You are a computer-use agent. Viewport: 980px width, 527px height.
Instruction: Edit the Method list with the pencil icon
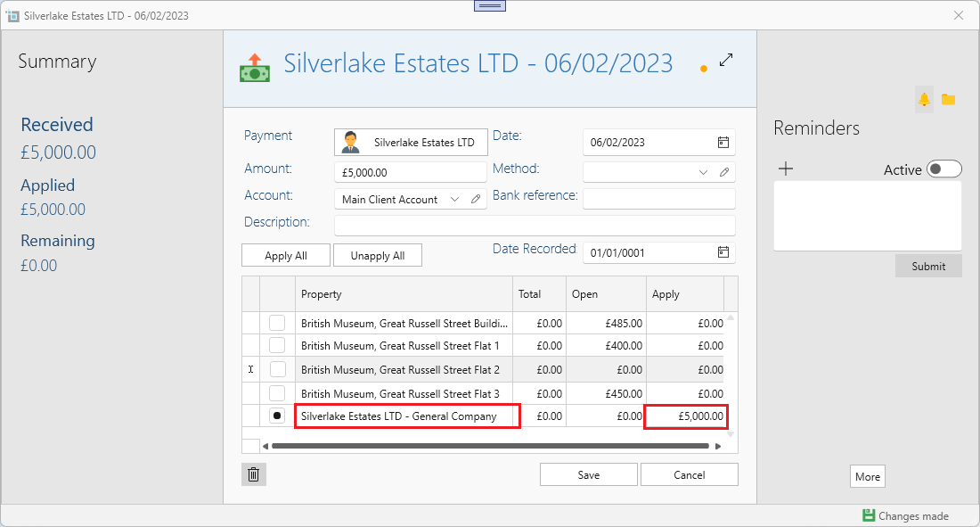(724, 172)
